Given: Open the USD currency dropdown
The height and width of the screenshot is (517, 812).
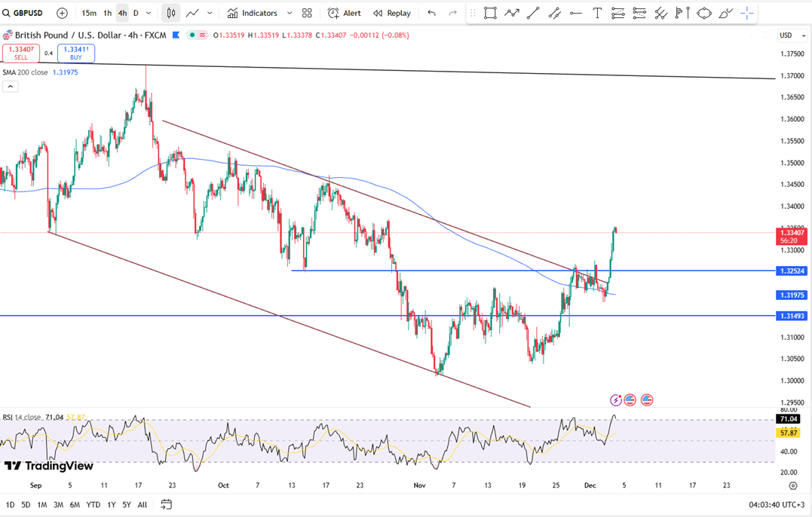Looking at the screenshot, I should (788, 35).
